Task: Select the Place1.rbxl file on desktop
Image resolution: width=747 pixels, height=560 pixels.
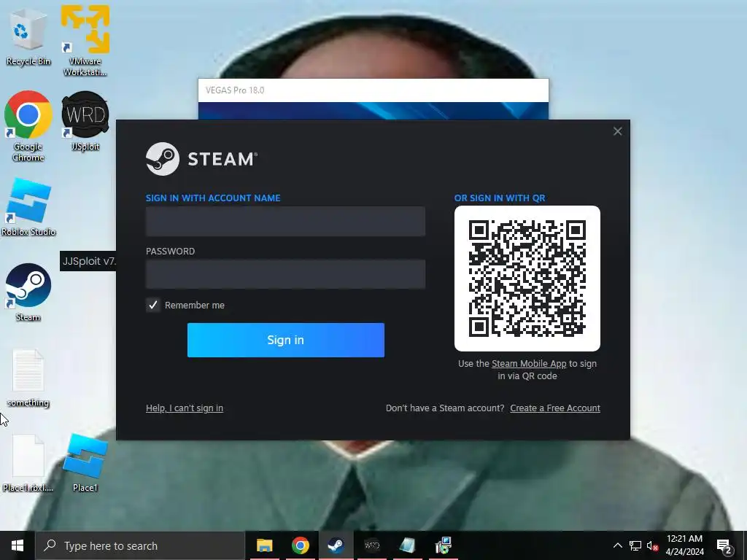Action: 28,463
